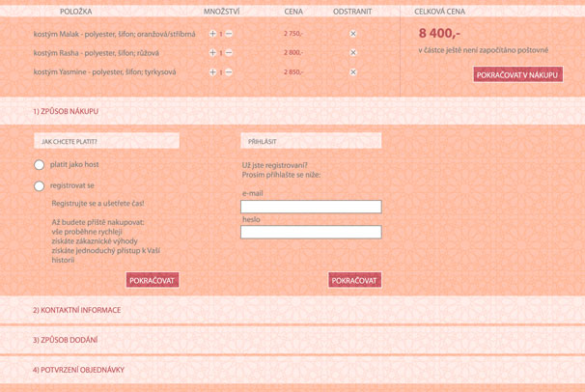Increase quantity of kostým Malak
Viewport: 585px width, 392px height.
coord(212,34)
